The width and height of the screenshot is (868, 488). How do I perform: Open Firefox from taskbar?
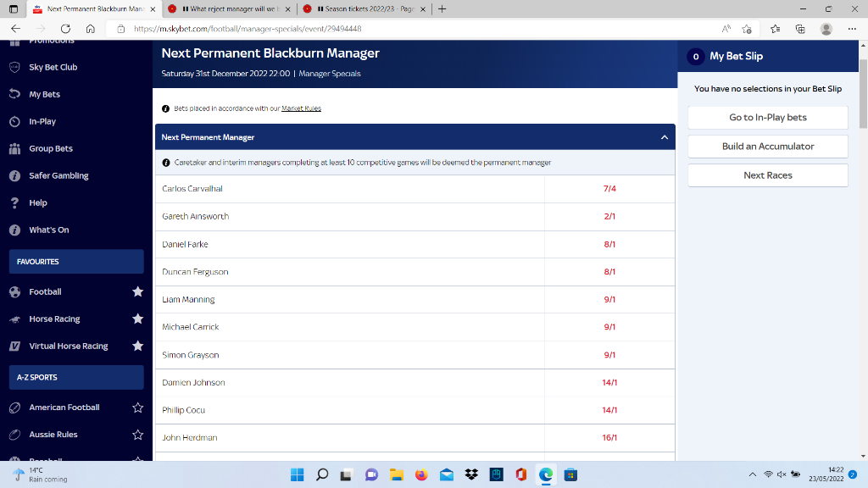tap(421, 474)
